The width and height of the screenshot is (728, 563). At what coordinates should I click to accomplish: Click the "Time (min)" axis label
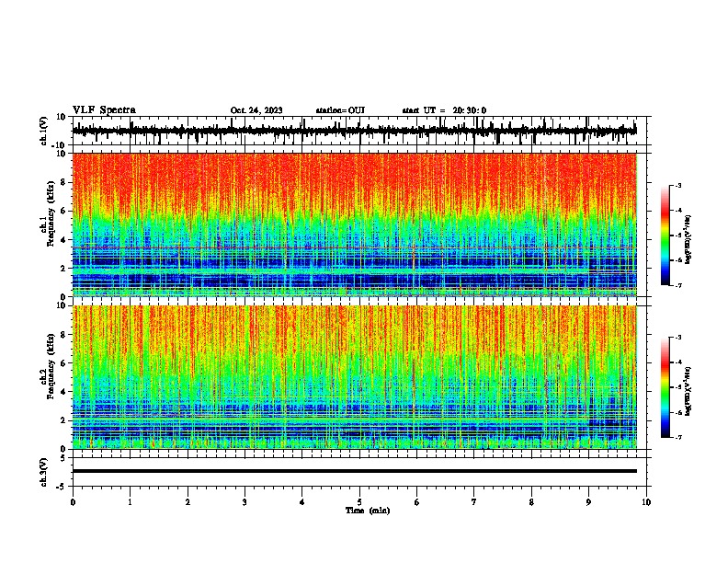[x=368, y=511]
